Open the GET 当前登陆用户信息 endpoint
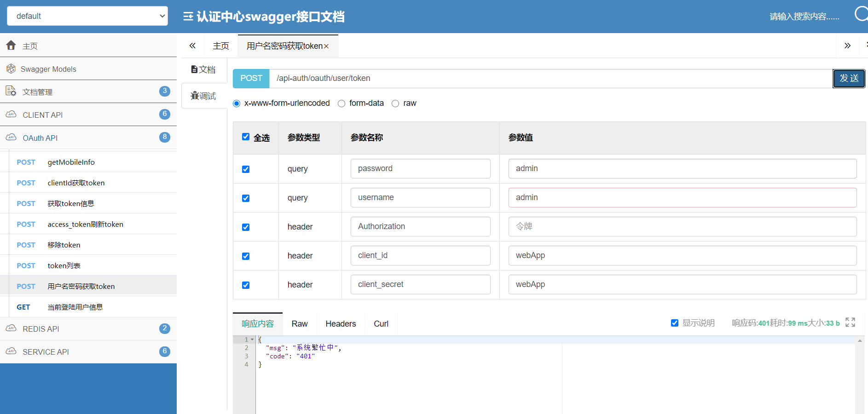The height and width of the screenshot is (414, 868). (x=88, y=307)
